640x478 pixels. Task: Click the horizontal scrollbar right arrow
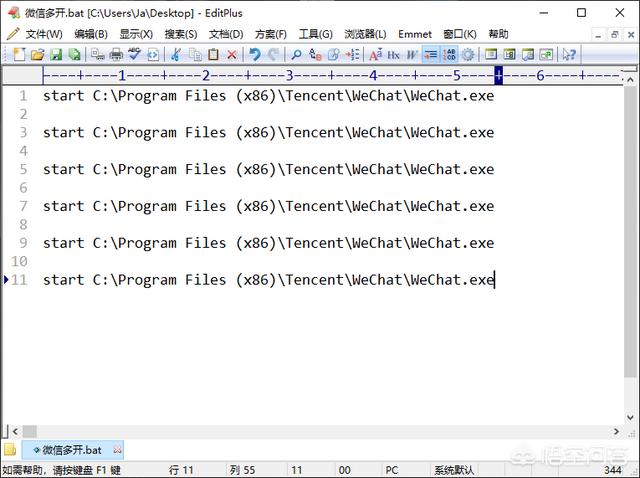616,431
